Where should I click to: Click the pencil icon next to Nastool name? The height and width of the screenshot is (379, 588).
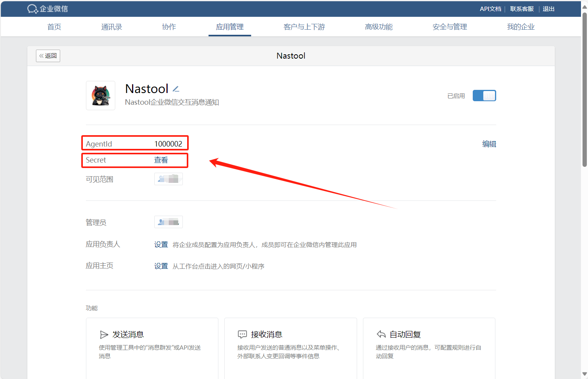pos(176,89)
